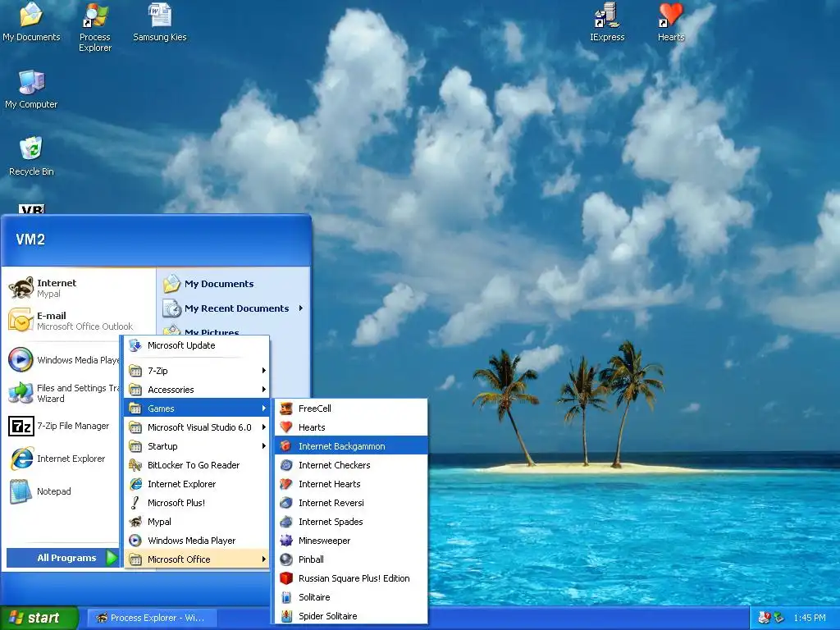Launch Process Explorer desktop shortcut
The width and height of the screenshot is (840, 630).
[x=95, y=27]
